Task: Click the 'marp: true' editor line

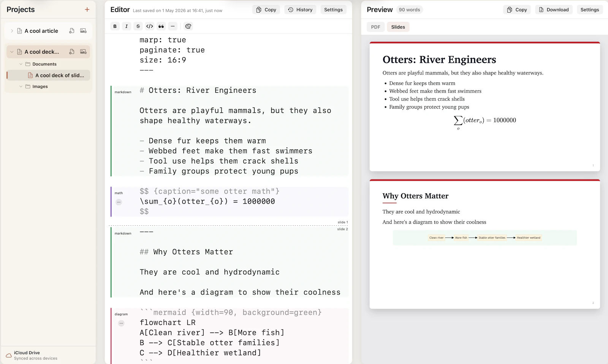Action: [163, 40]
